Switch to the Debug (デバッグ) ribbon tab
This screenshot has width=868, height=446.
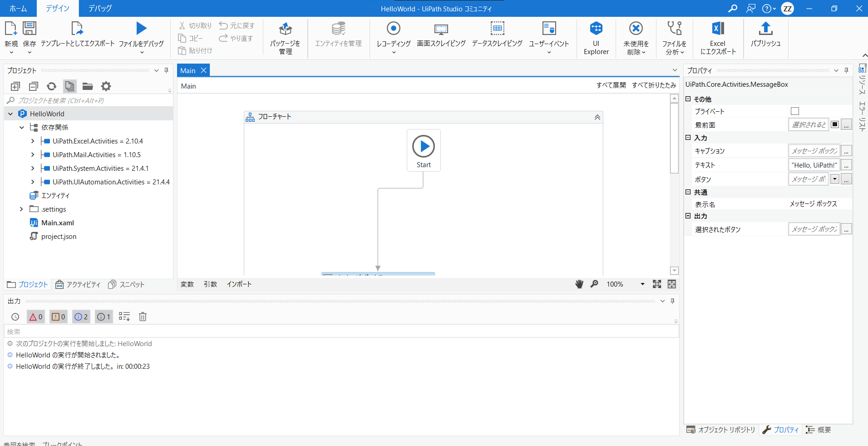[x=100, y=8]
